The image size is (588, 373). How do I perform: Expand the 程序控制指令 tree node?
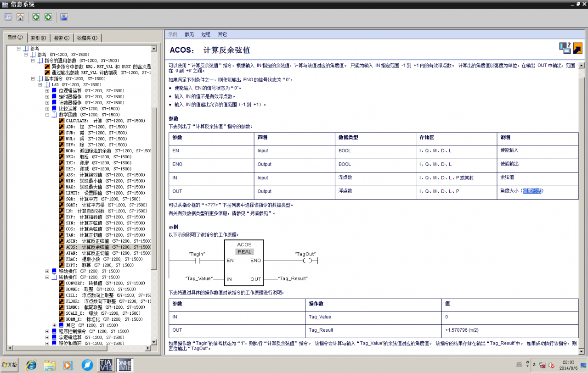click(x=47, y=331)
